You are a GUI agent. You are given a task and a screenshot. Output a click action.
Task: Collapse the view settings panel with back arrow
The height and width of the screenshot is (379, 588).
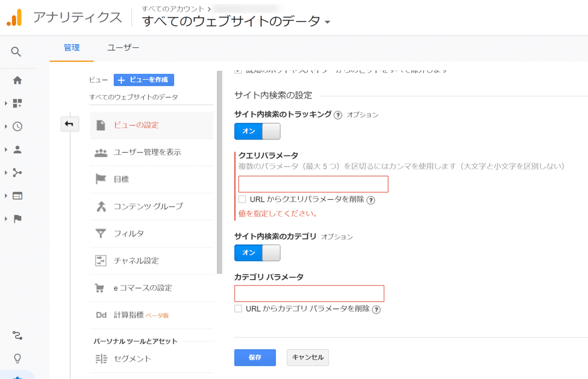pos(70,124)
